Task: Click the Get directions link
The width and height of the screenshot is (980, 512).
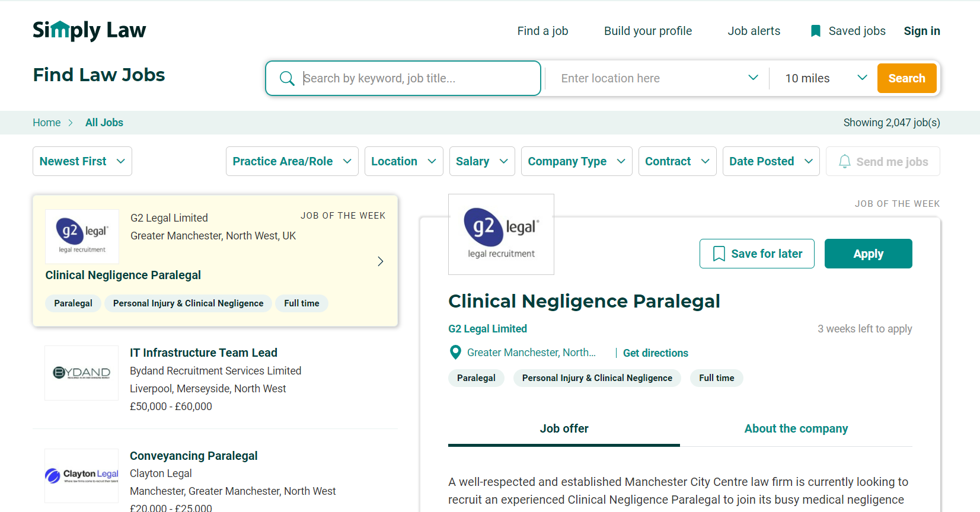Action: coord(655,353)
